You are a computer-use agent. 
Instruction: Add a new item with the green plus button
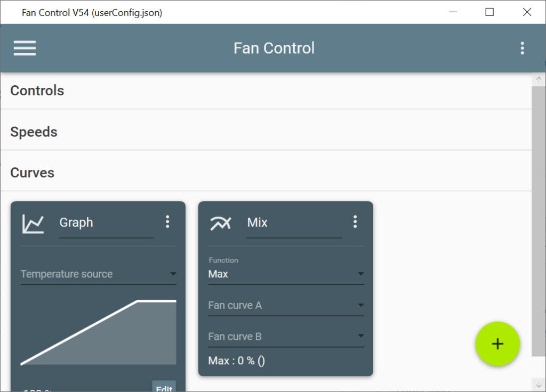[497, 344]
